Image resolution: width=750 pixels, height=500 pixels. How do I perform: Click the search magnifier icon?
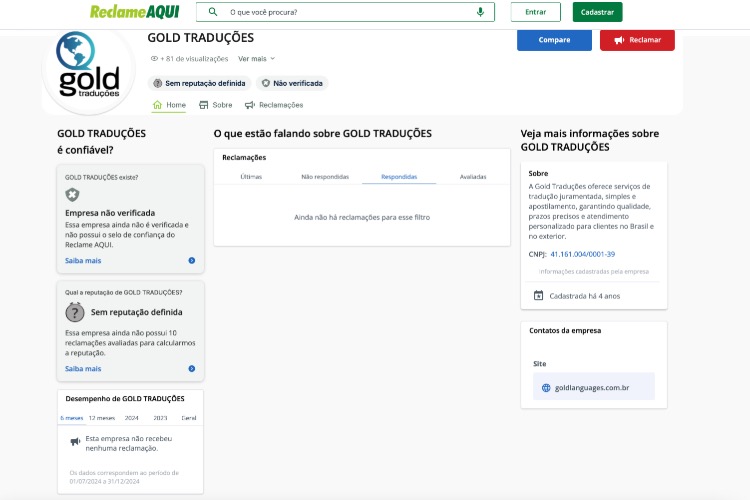coord(213,12)
